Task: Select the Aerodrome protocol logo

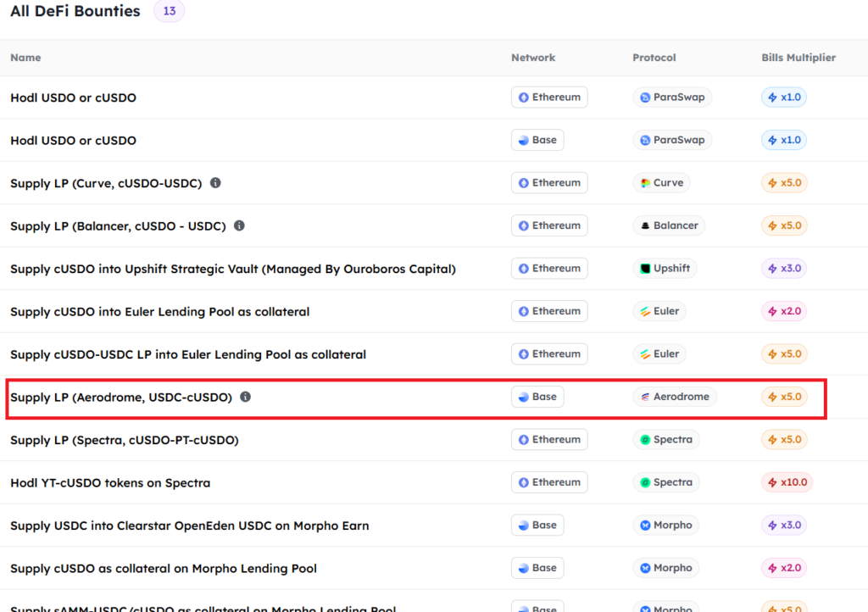Action: 645,397
